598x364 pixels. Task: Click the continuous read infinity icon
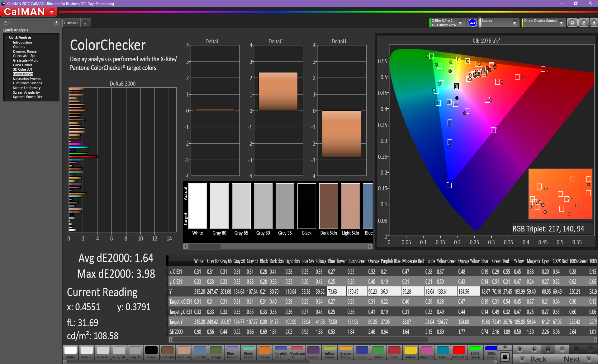pyautogui.click(x=562, y=349)
